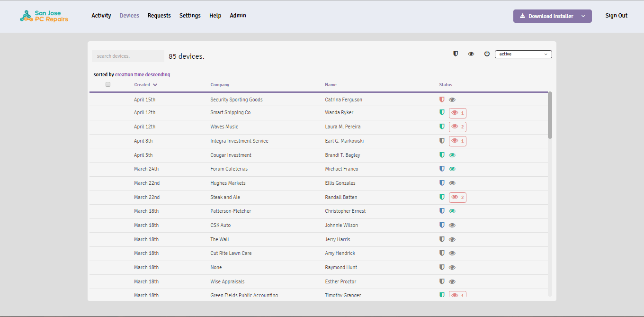644x317 pixels.
Task: Click the Sign Out link
Action: (616, 16)
